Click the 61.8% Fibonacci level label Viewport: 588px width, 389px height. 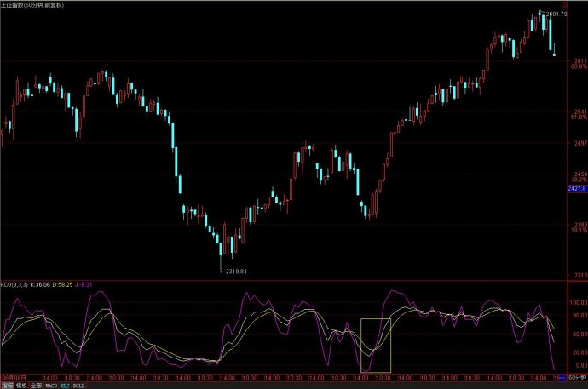579,117
